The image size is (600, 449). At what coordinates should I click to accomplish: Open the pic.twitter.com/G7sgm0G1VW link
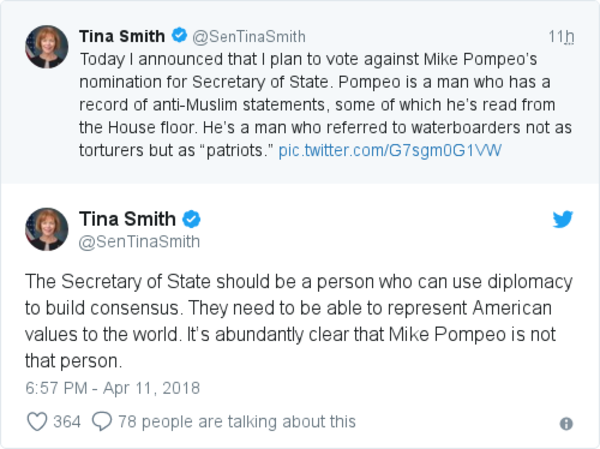[390, 151]
